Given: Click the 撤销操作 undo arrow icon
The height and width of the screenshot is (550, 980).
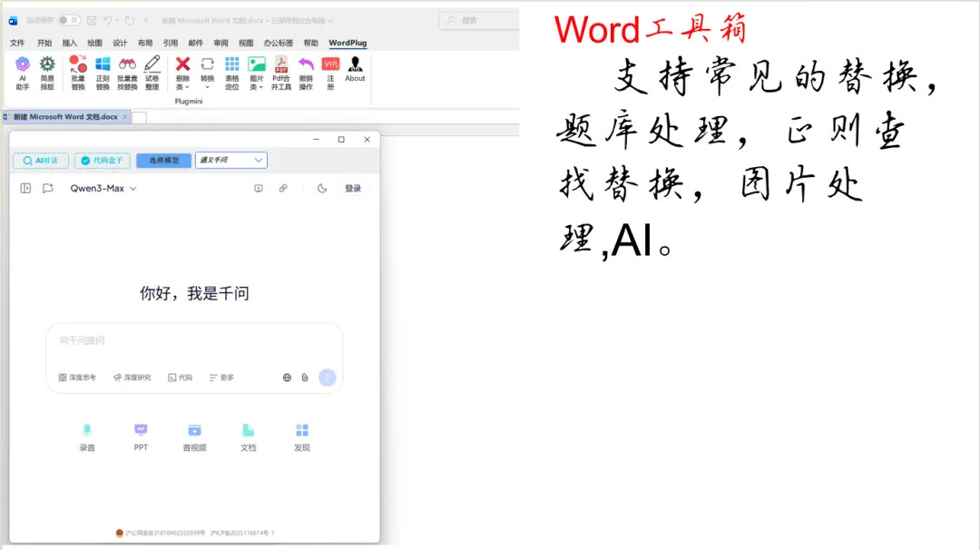Looking at the screenshot, I should [x=306, y=64].
